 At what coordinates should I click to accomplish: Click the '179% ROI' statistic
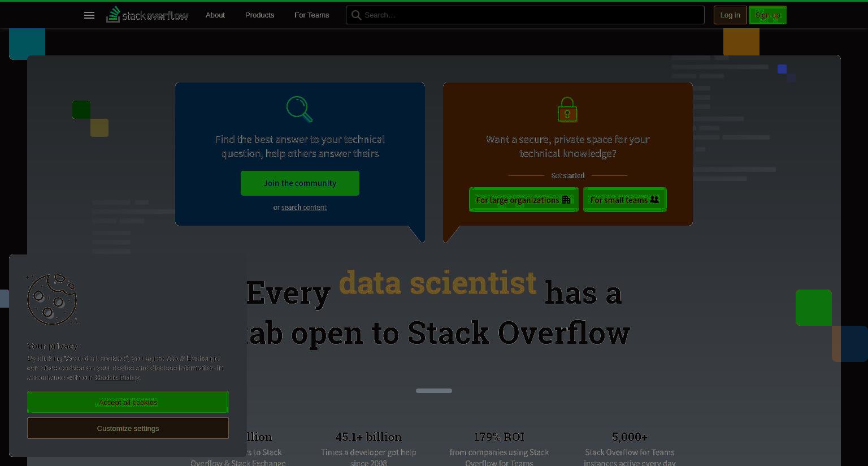pyautogui.click(x=499, y=437)
